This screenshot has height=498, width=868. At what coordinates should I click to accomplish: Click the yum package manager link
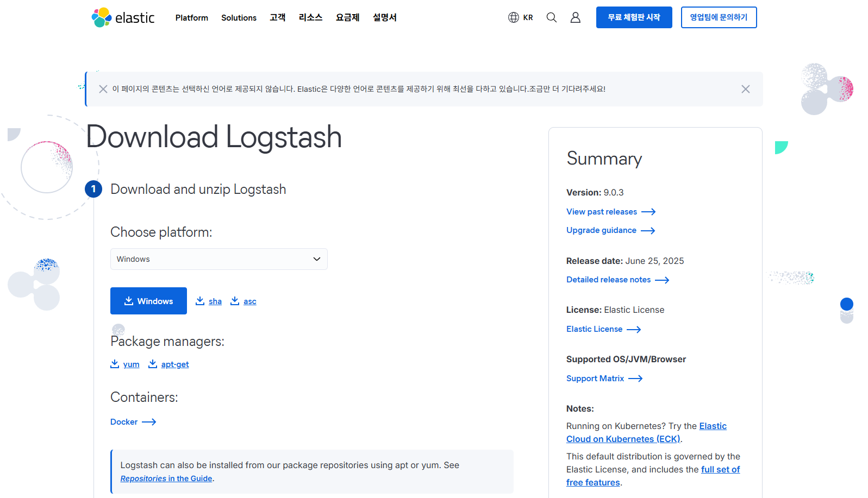point(131,364)
